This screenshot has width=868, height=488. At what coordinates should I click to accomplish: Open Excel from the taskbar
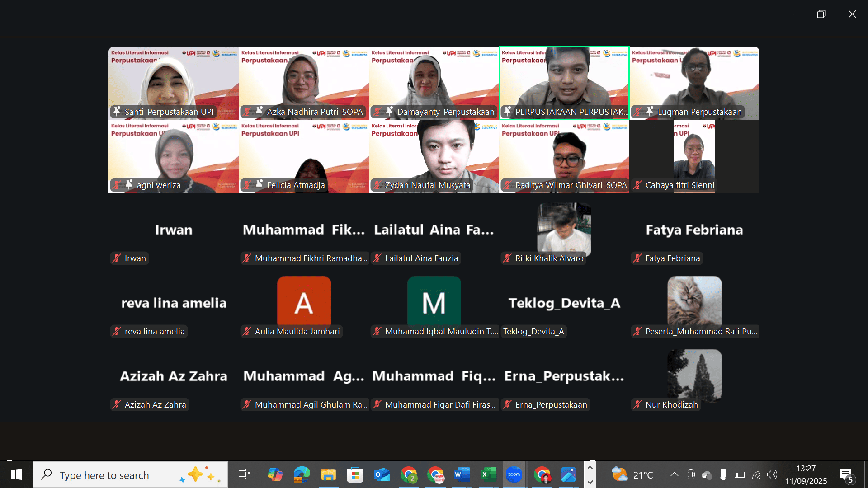[487, 474]
